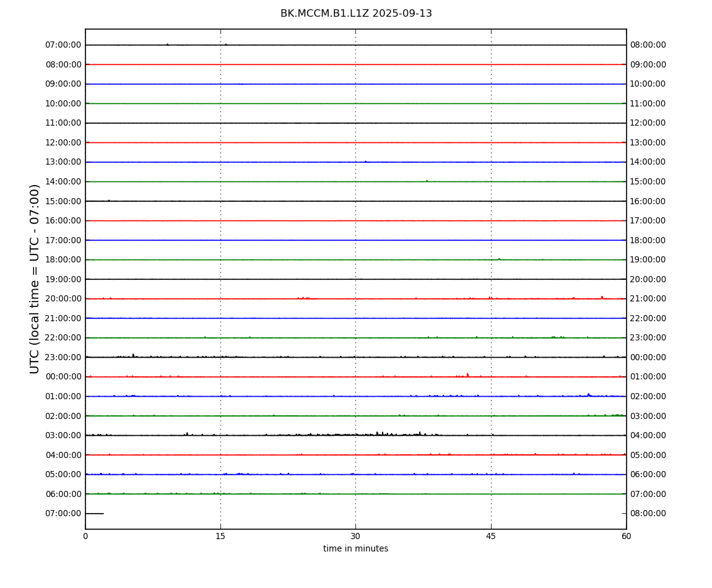712x588 pixels.
Task: Select left-axis time label 12:00:00
Action: (64, 142)
